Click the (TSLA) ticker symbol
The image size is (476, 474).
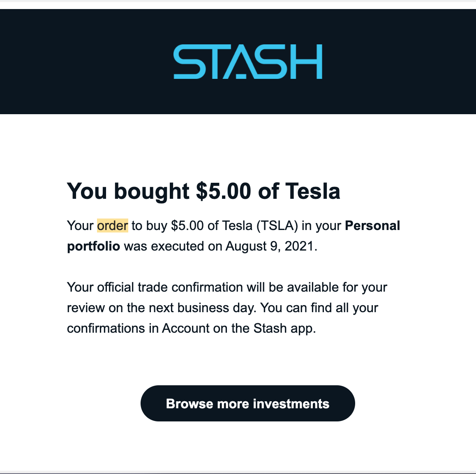coord(277,225)
